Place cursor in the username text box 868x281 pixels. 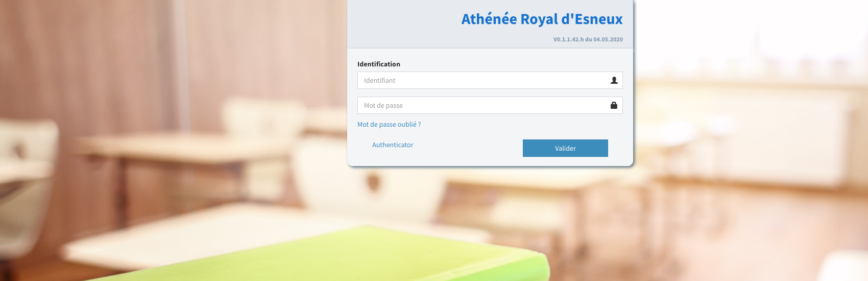[x=490, y=80]
